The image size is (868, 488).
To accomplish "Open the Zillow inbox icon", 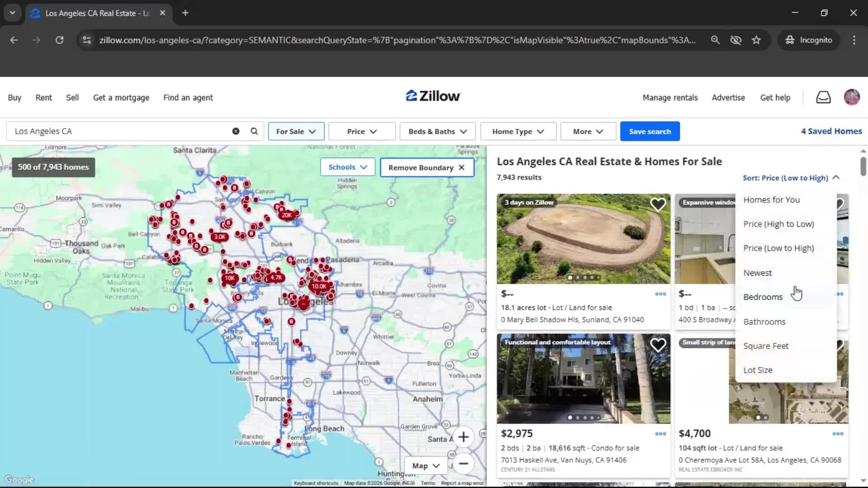I will 823,97.
